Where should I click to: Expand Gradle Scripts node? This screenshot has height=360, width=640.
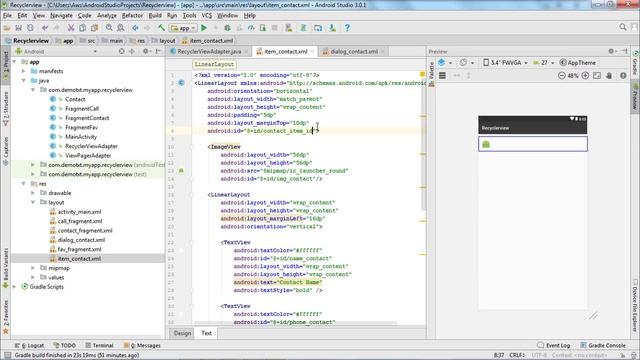pyautogui.click(x=15, y=287)
